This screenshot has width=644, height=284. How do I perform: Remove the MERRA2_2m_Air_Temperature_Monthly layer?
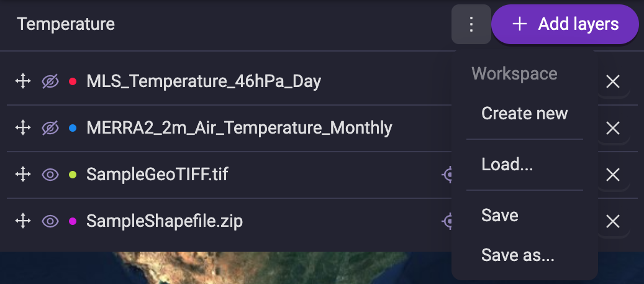613,128
